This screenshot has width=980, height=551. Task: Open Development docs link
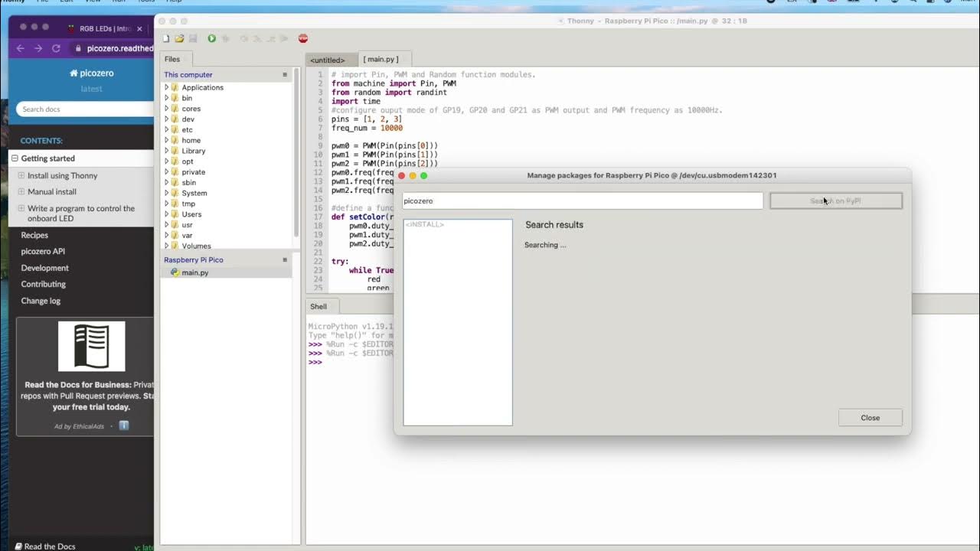(x=44, y=268)
